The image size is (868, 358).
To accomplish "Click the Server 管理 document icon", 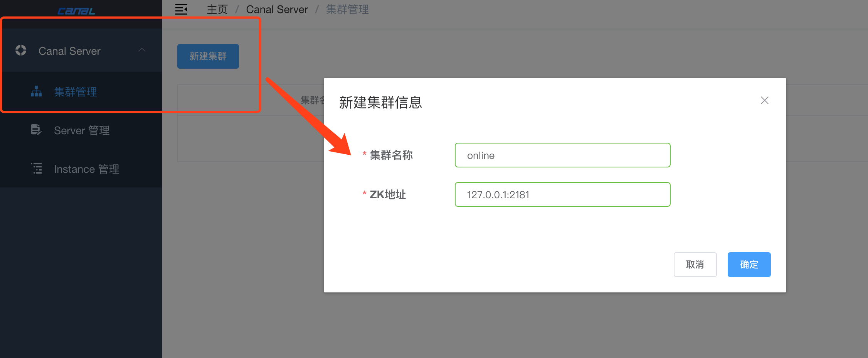I will [x=36, y=130].
